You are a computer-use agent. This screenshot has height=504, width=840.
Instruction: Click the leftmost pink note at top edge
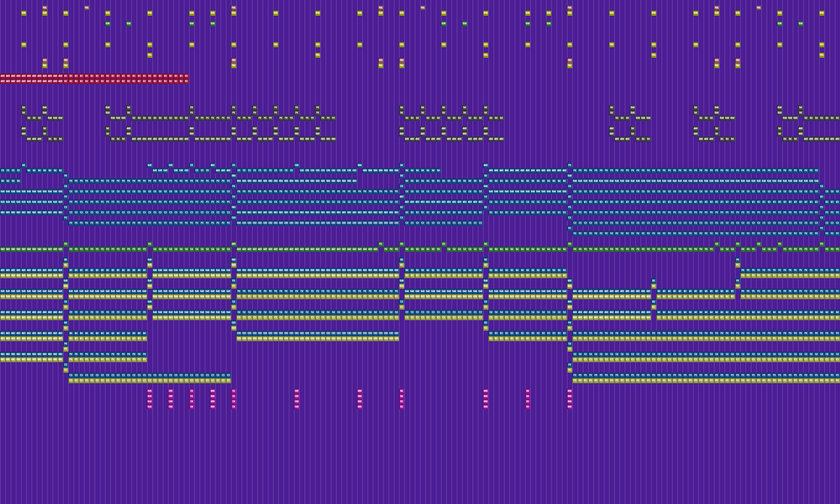45,8
